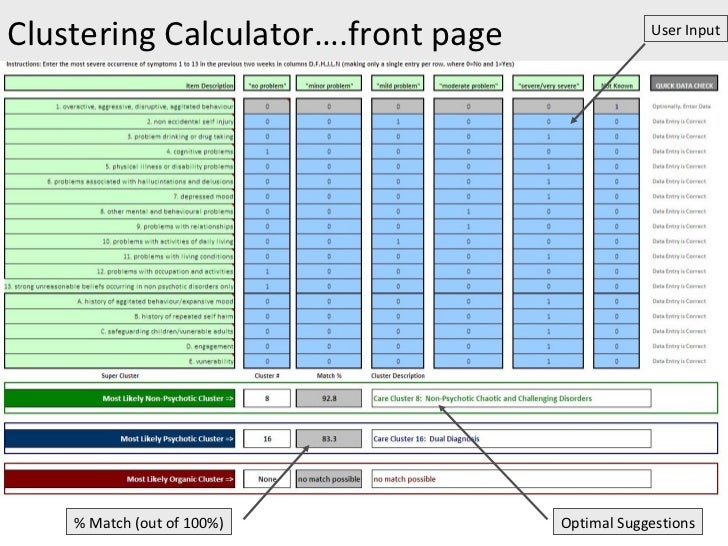Click 'no problem' cell for occupation and activities
728x546 pixels.
coord(267,271)
